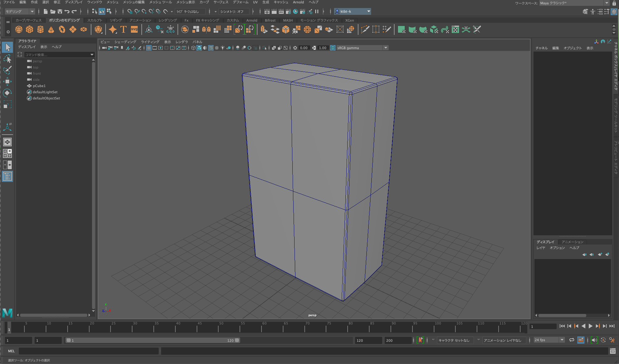Open the モデリング menu set dropdown
The image size is (619, 364).
pos(20,11)
